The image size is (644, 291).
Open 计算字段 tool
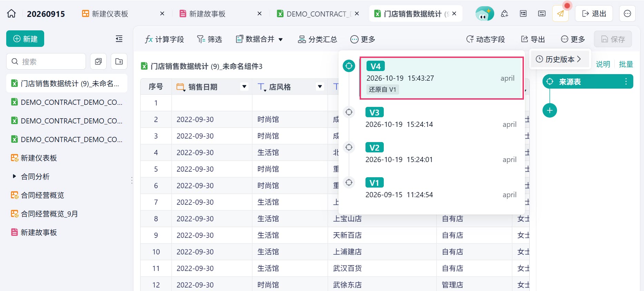coord(164,39)
